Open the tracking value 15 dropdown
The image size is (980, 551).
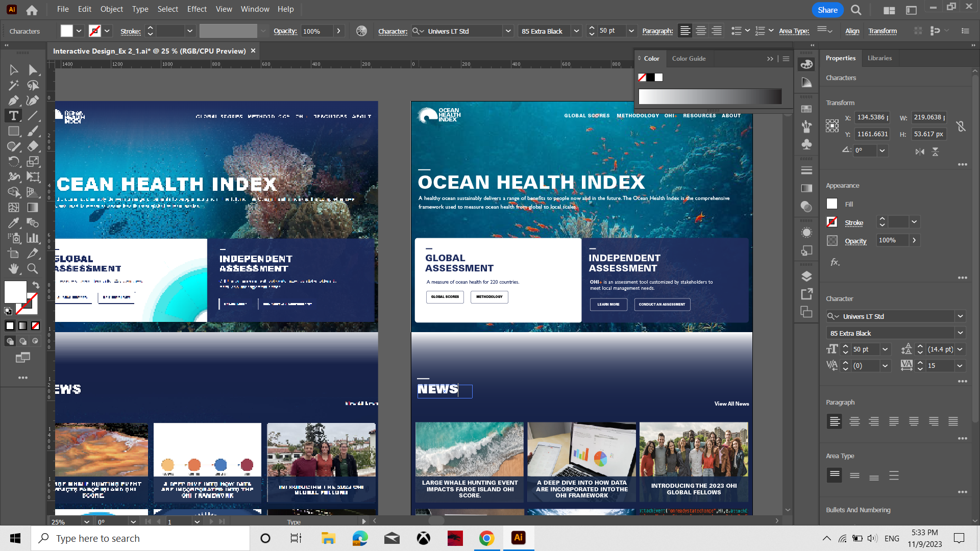tap(960, 366)
